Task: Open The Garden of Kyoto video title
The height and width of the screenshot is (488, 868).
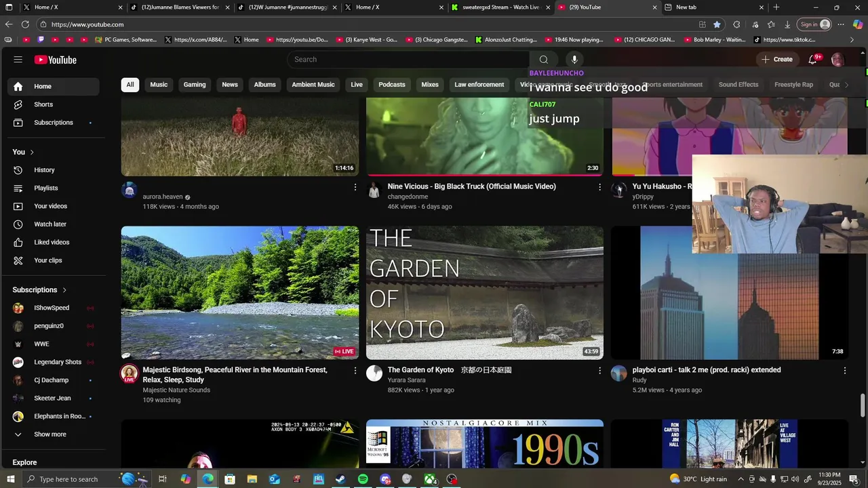Action: point(450,370)
